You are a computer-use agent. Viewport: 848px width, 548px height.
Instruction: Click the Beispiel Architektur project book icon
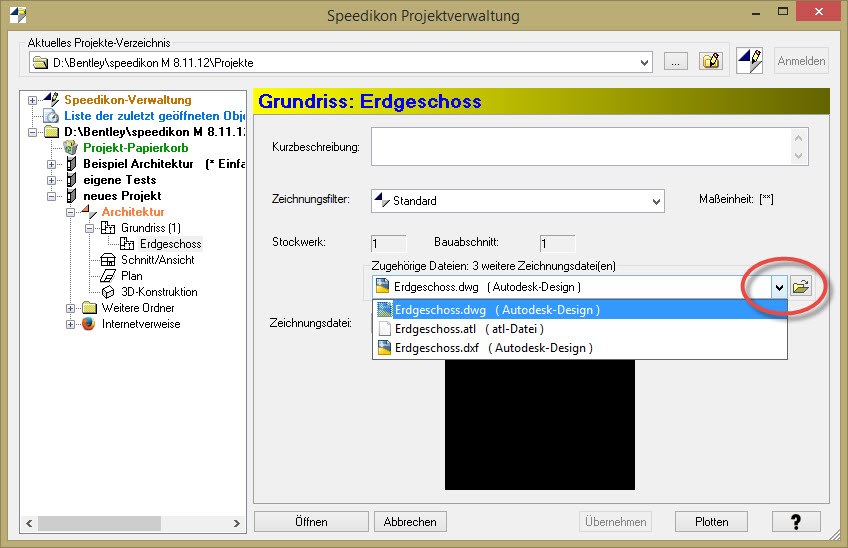coord(71,164)
